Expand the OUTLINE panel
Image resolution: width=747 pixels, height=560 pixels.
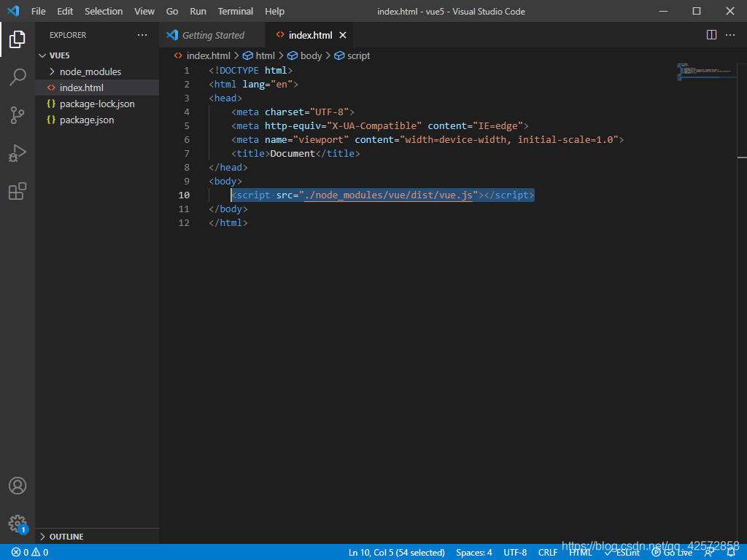(97, 537)
